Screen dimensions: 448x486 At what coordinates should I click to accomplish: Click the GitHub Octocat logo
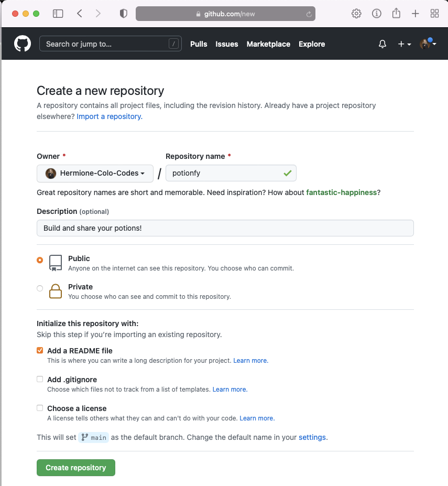(x=23, y=44)
